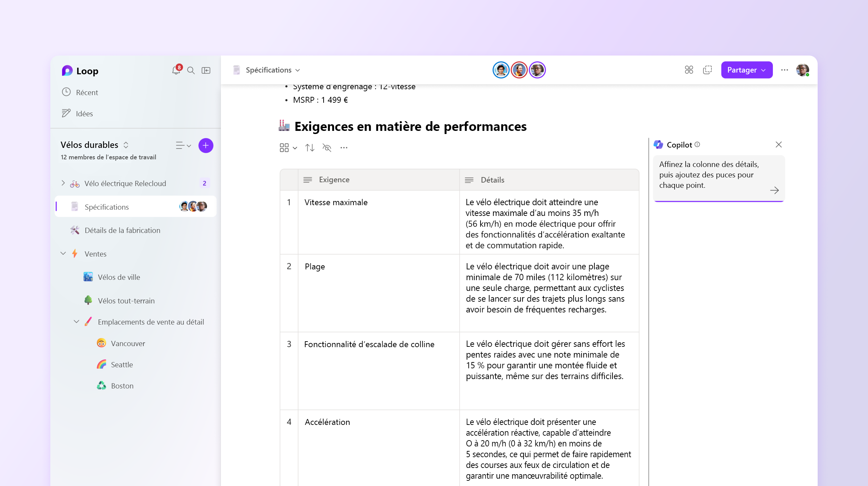Open the Vancouver page
868x486 pixels.
(x=128, y=343)
